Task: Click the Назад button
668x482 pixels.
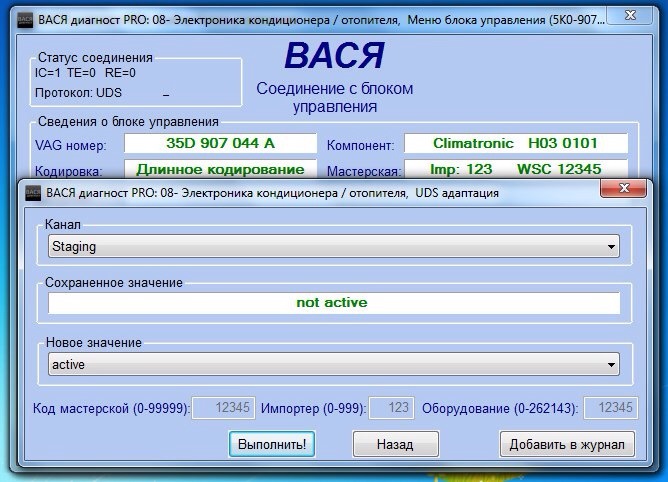Action: [395, 443]
